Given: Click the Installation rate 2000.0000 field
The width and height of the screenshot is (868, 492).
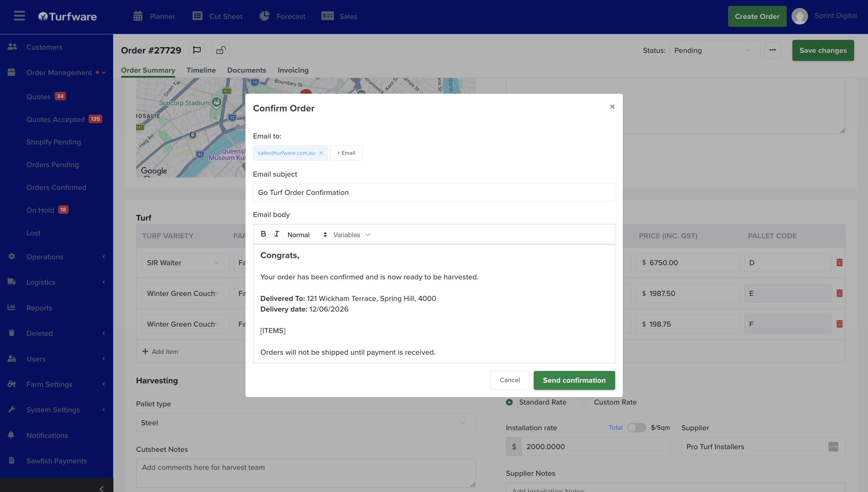Looking at the screenshot, I should (595, 447).
